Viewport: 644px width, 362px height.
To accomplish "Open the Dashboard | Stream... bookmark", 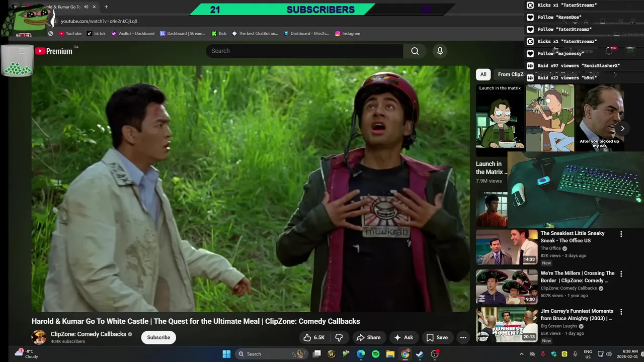I will (183, 34).
